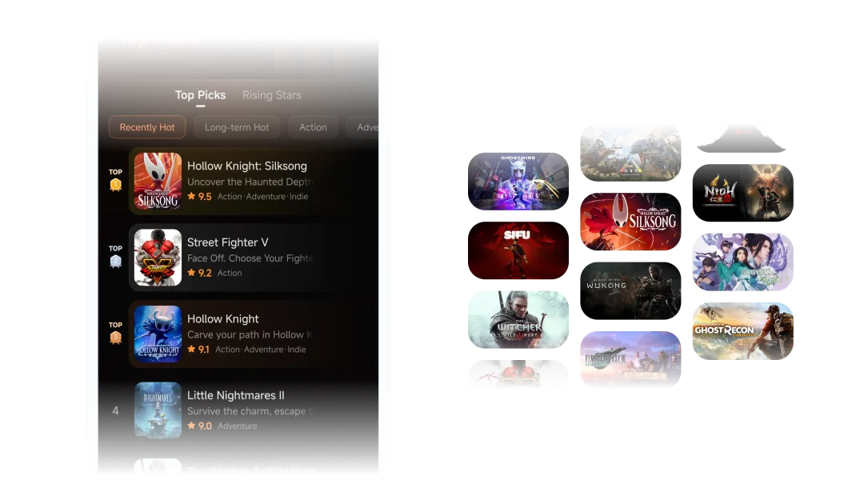Filter the list by Action genre
This screenshot has width=864, height=504.
point(313,127)
